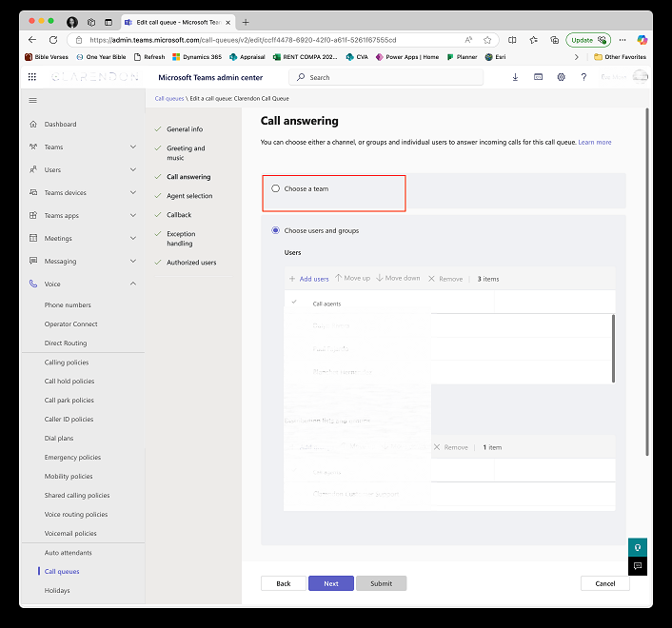The width and height of the screenshot is (672, 628).
Task: Show more bookmarks chevron
Action: 577,57
